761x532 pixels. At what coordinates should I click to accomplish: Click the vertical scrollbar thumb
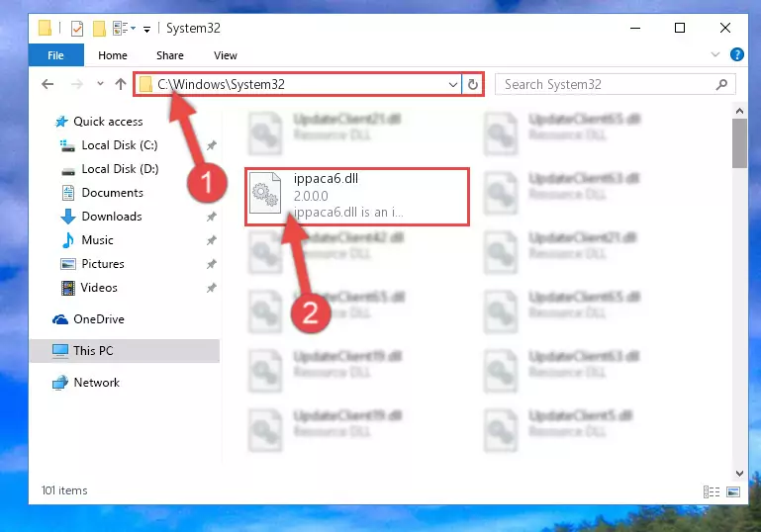click(x=739, y=143)
